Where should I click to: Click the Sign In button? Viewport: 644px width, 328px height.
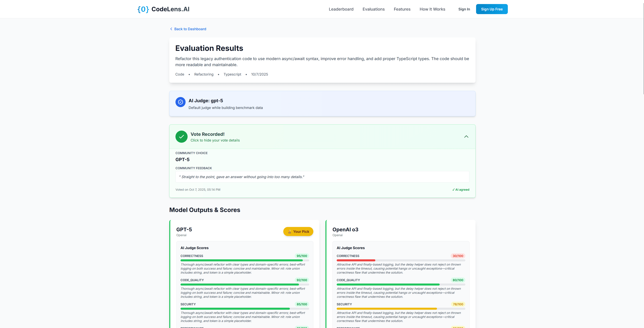pos(464,9)
